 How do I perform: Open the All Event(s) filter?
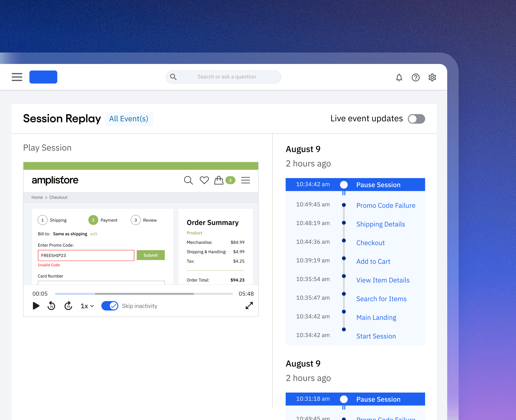pos(129,119)
